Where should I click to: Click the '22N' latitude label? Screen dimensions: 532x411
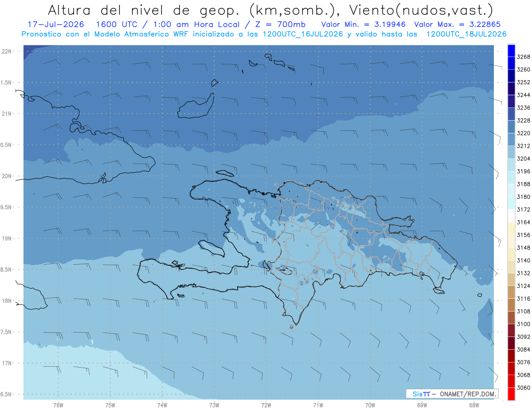click(6, 51)
